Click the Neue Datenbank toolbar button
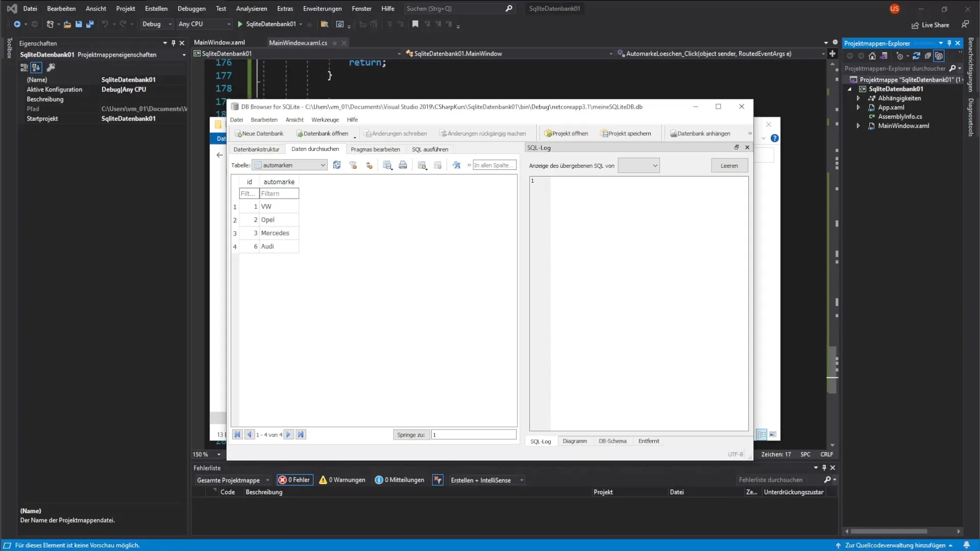The height and width of the screenshot is (551, 980). [x=259, y=134]
